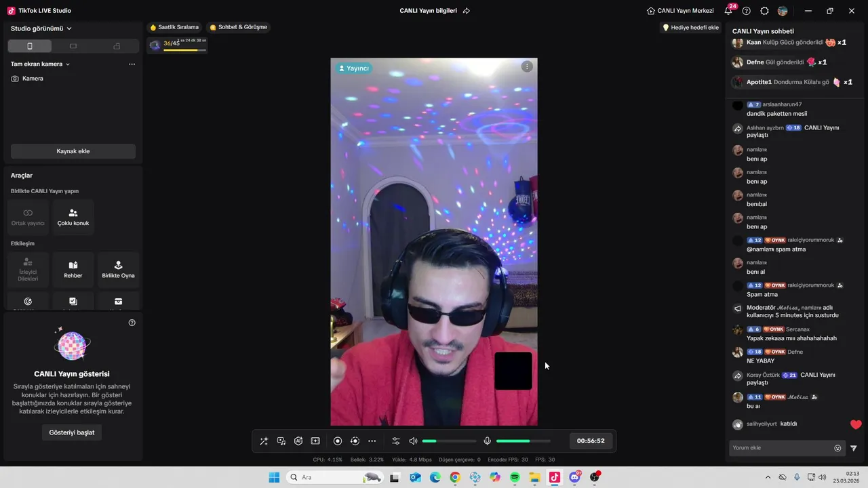
Task: Open the emoji picker in comment box
Action: click(x=837, y=448)
